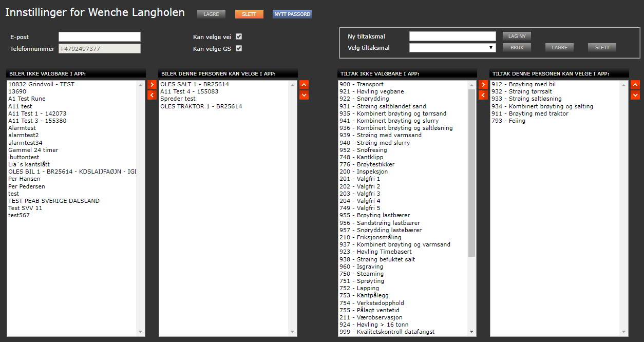Move selected vehicle down in selectable list
Viewport: 644px width, 342px height.
[304, 95]
